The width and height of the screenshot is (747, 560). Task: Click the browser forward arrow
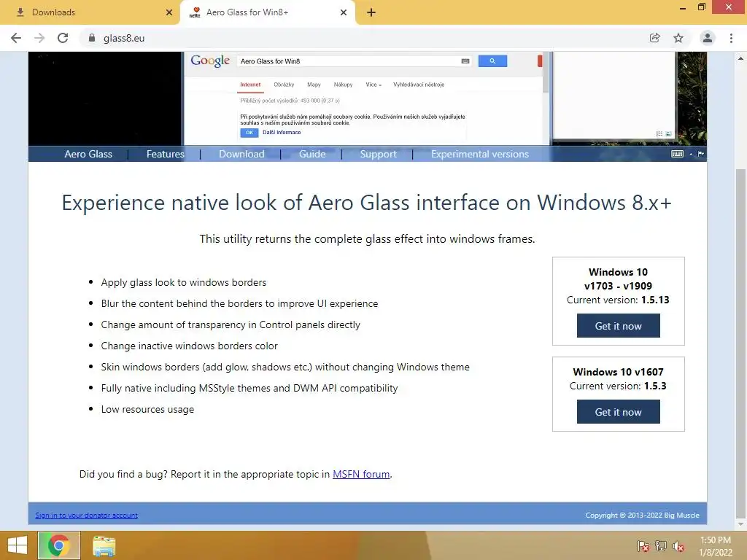click(39, 38)
